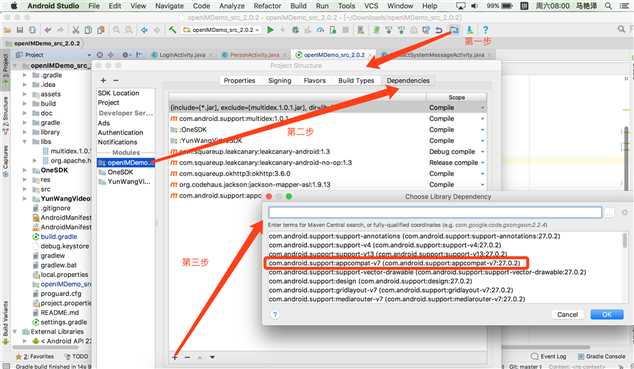Image resolution: width=634 pixels, height=369 pixels.
Task: Open LoginActivity.java editor tab
Action: point(182,55)
